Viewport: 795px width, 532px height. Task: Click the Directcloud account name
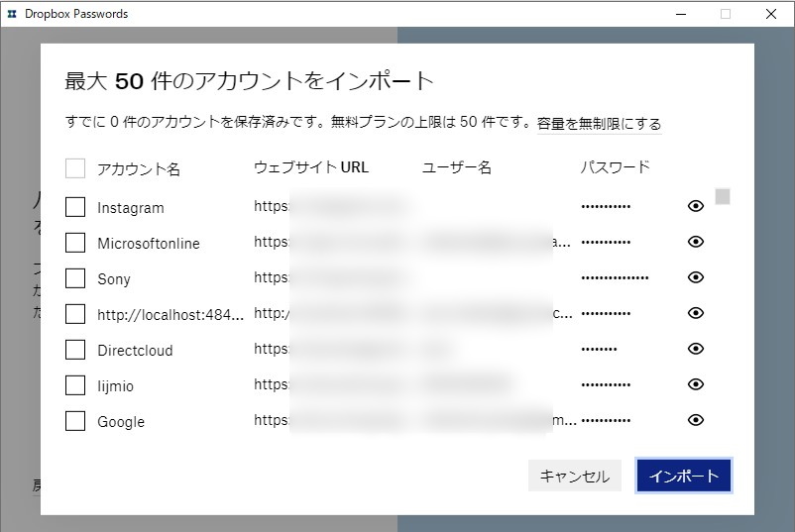pos(135,350)
